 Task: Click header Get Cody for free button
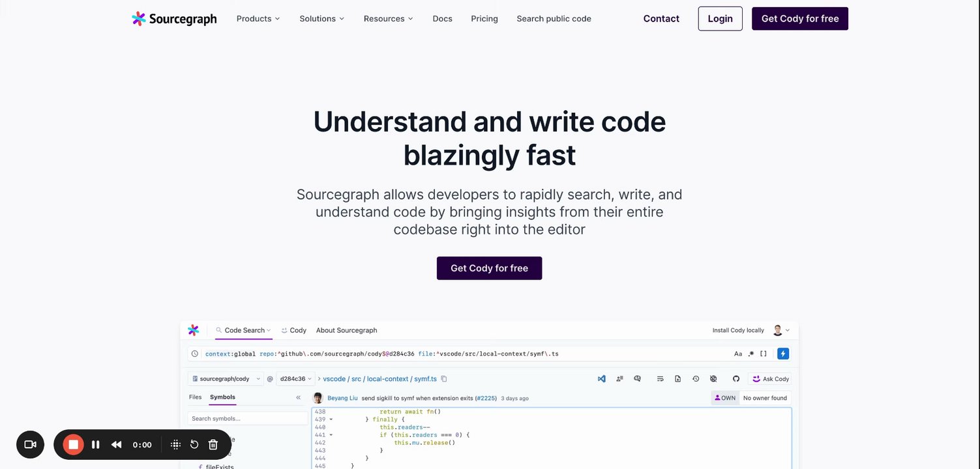(x=800, y=19)
